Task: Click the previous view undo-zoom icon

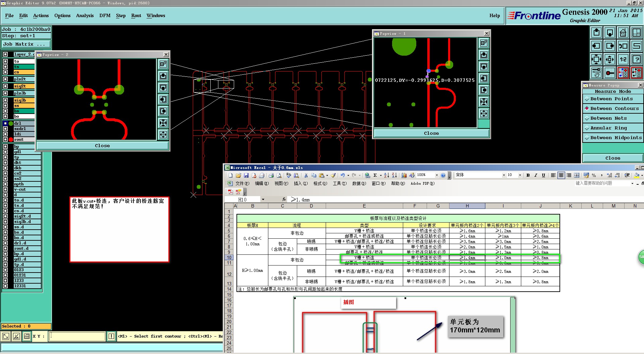Action: coord(623,46)
